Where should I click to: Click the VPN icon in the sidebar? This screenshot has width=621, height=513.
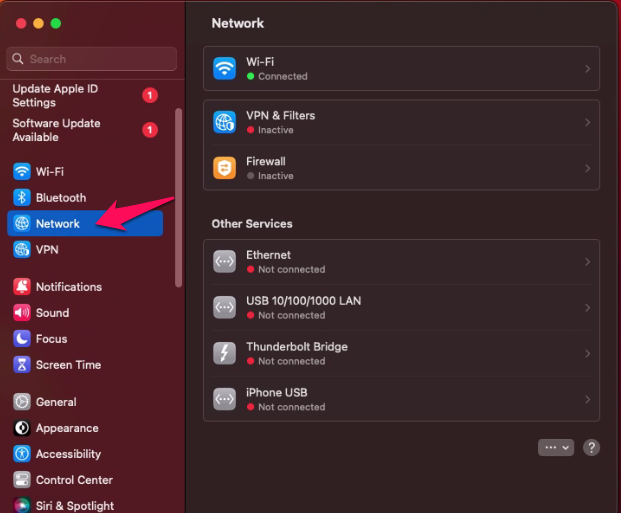tap(22, 250)
